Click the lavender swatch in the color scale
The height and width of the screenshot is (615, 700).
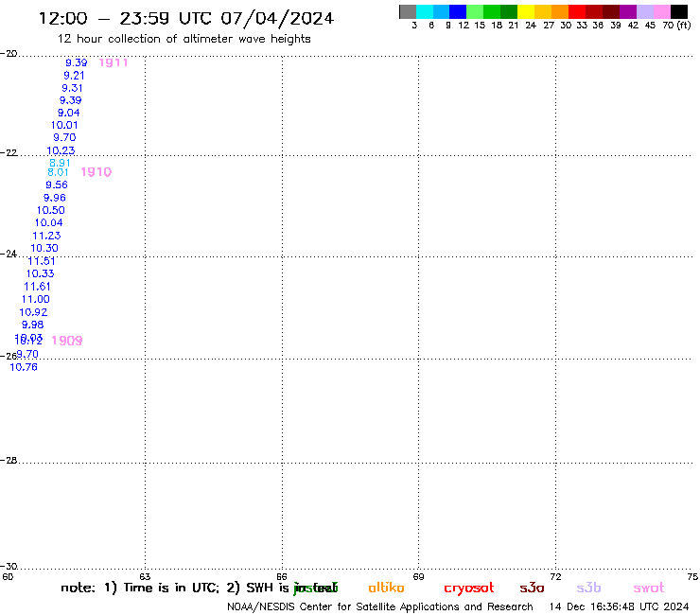click(x=645, y=11)
